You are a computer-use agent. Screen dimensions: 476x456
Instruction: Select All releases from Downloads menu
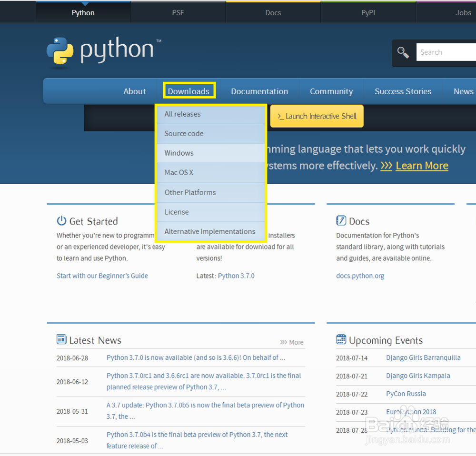(x=211, y=114)
